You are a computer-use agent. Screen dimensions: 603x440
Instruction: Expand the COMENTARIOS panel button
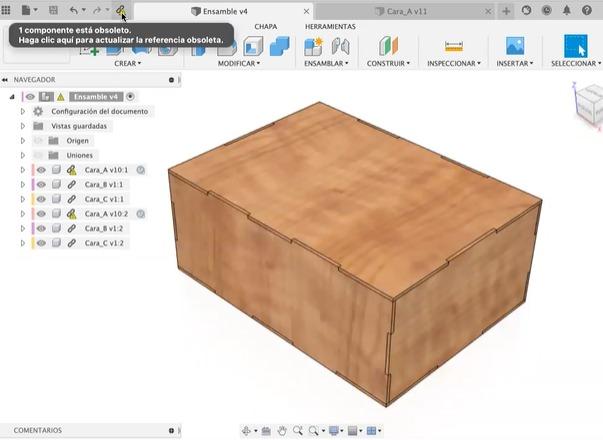coord(171,430)
